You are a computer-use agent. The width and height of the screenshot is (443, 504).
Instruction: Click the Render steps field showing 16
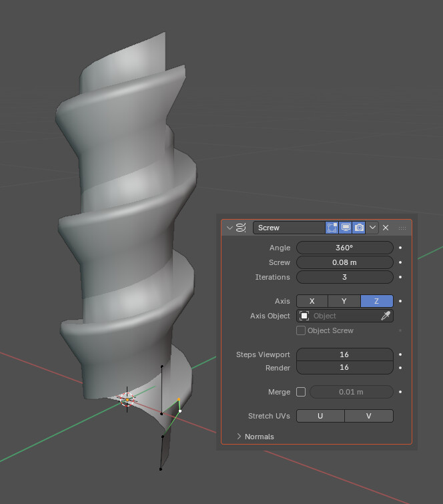click(x=345, y=368)
